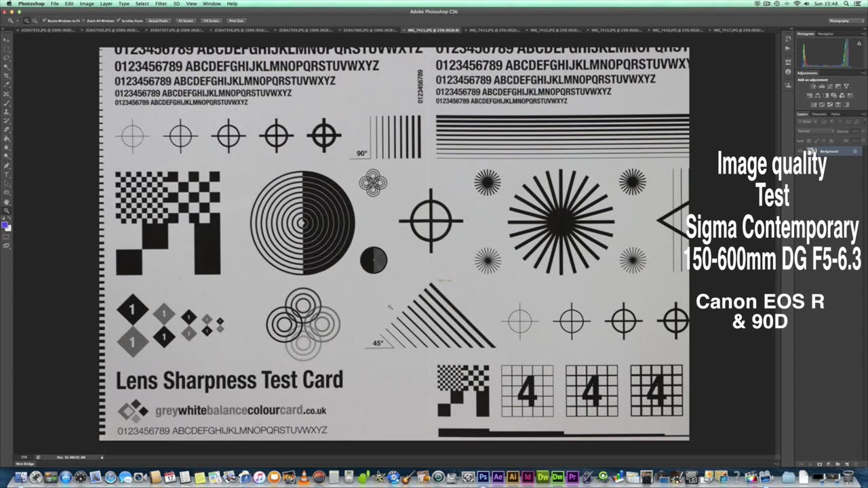This screenshot has height=488, width=868.
Task: Open the Actions panel icon
Action: [788, 49]
